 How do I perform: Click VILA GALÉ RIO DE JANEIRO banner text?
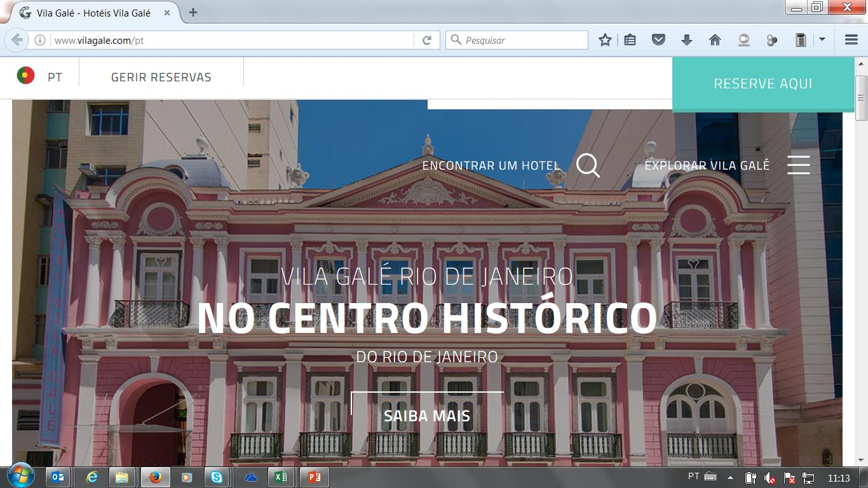[427, 276]
